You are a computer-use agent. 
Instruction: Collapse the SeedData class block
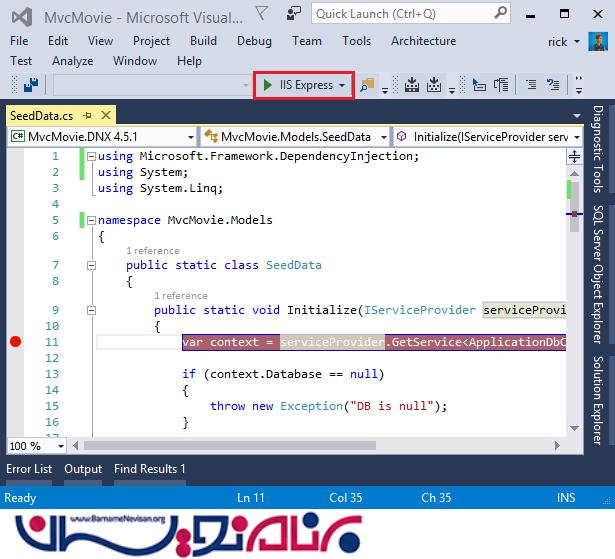pyautogui.click(x=91, y=266)
